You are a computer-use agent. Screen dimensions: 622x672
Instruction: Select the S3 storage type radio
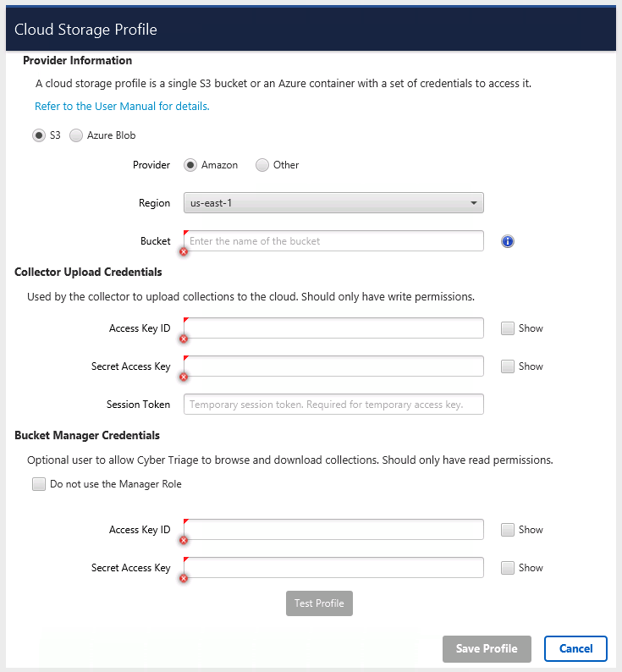(x=39, y=135)
